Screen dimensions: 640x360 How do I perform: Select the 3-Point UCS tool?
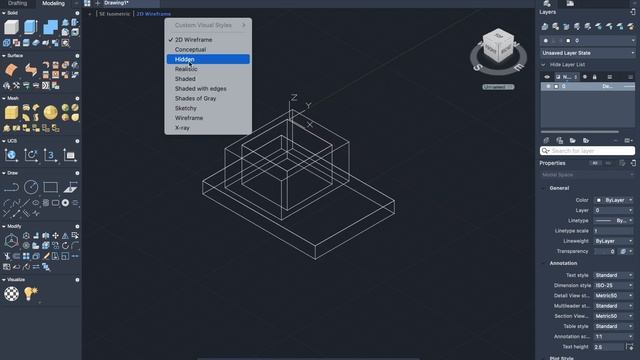point(50,155)
